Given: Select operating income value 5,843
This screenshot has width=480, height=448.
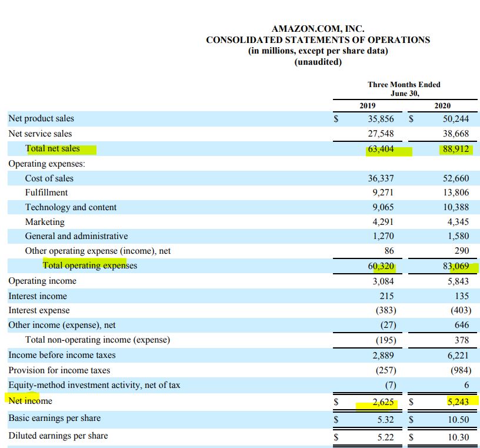Looking at the screenshot, I should click(458, 281).
